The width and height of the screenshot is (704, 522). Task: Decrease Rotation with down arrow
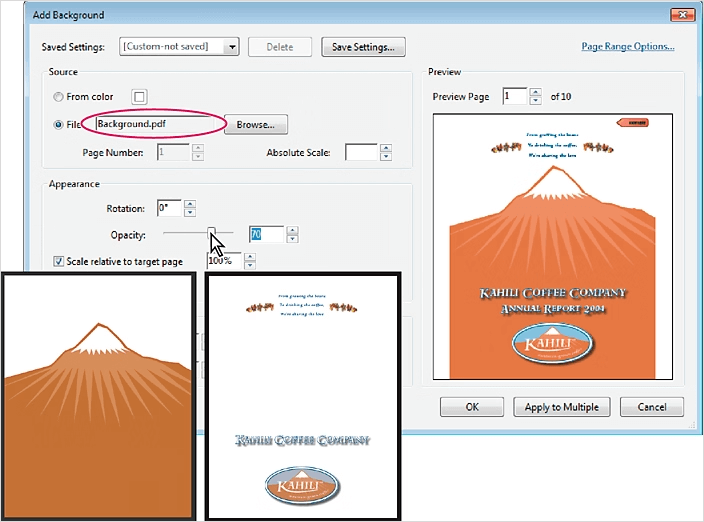tap(190, 212)
